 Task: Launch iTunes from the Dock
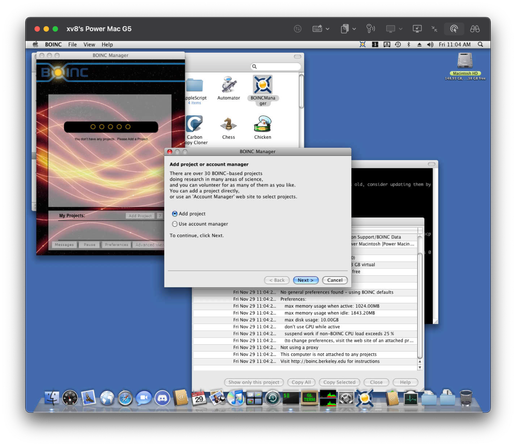pos(236,398)
